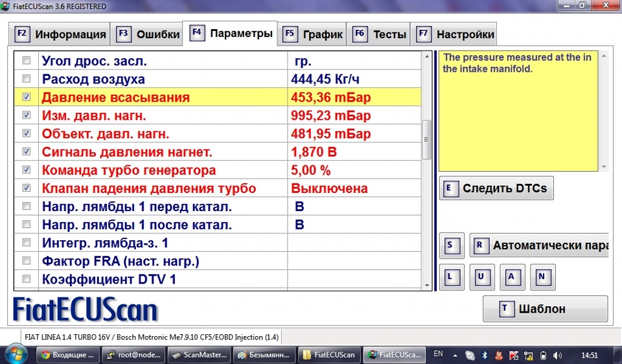Click the parameter list scrollbar thumb

click(427, 139)
